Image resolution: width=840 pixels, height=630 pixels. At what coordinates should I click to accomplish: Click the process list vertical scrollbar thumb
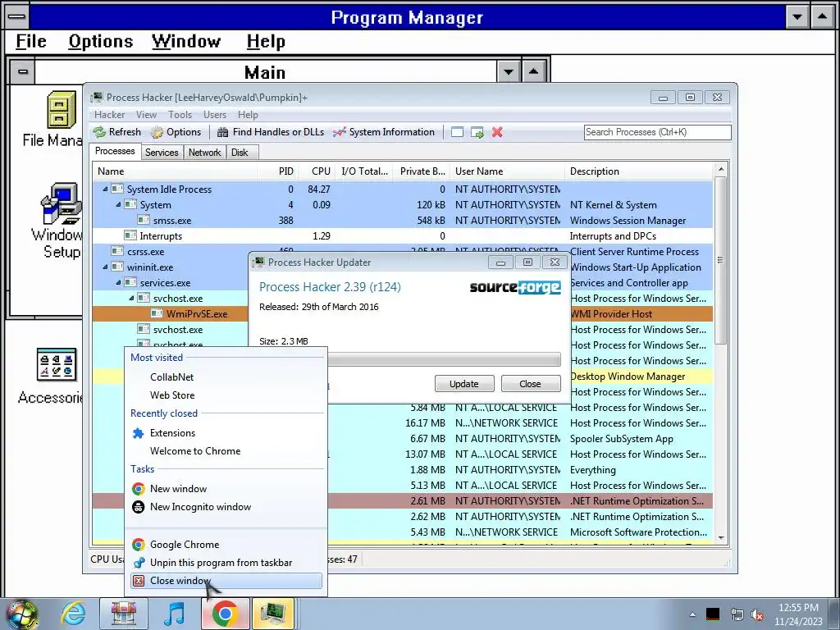tap(720, 260)
